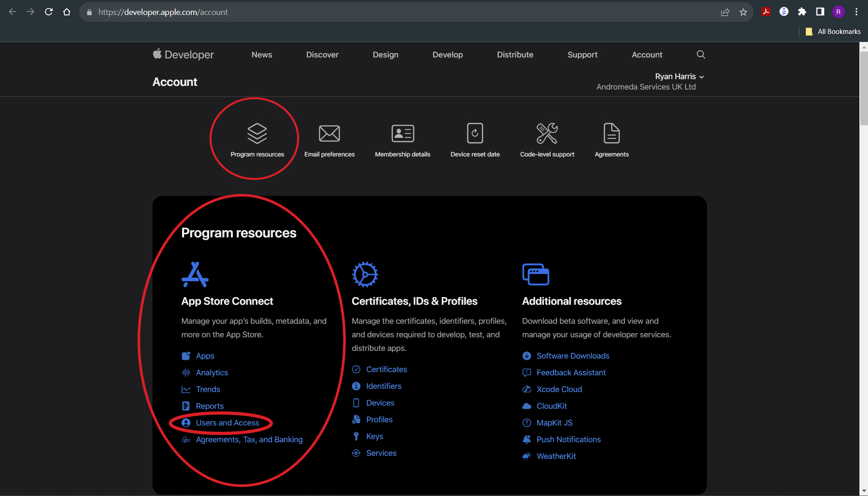The height and width of the screenshot is (496, 868).
Task: Open Agreements document icon
Action: [612, 133]
